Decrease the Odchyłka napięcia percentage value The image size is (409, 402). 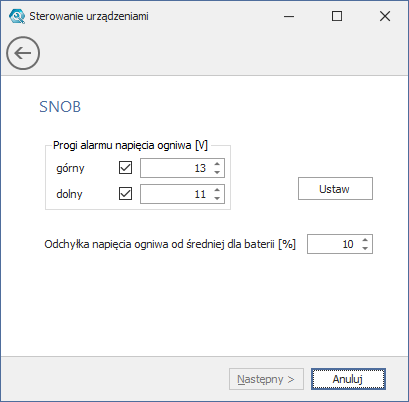pos(365,248)
